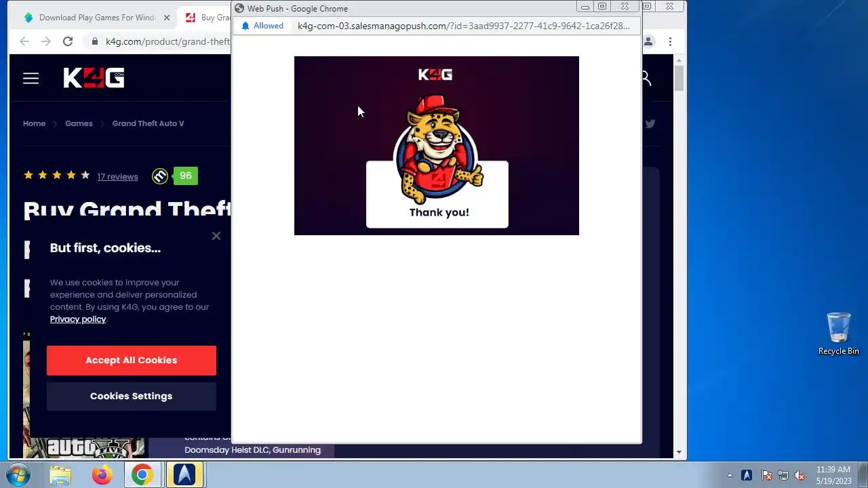Click the blue arrow app in taskbar
The height and width of the screenshot is (488, 868).
coord(184,475)
